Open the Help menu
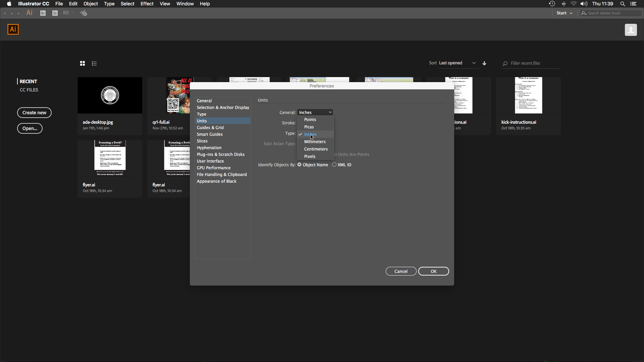This screenshot has height=362, width=644. tap(205, 4)
